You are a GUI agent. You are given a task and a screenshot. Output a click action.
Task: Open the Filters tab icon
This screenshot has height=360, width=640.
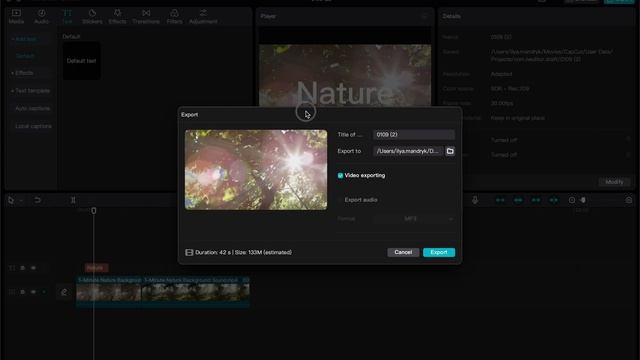tap(174, 13)
